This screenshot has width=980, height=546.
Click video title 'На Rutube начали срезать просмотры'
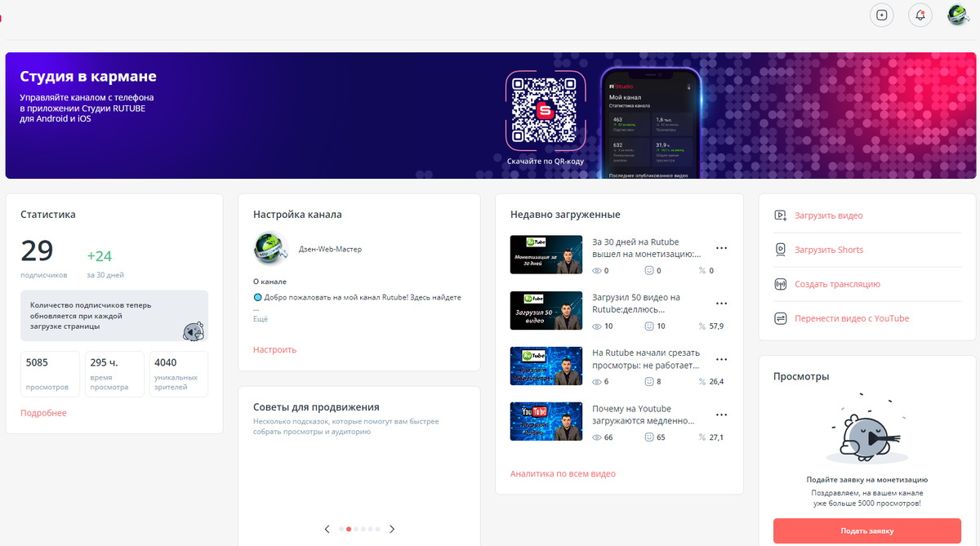click(646, 359)
